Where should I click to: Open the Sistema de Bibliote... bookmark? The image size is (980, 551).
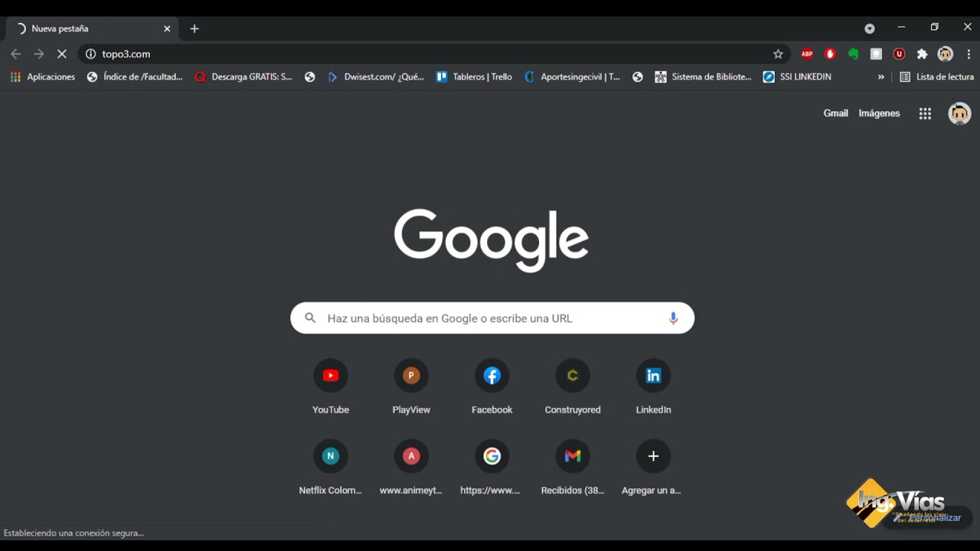point(704,77)
